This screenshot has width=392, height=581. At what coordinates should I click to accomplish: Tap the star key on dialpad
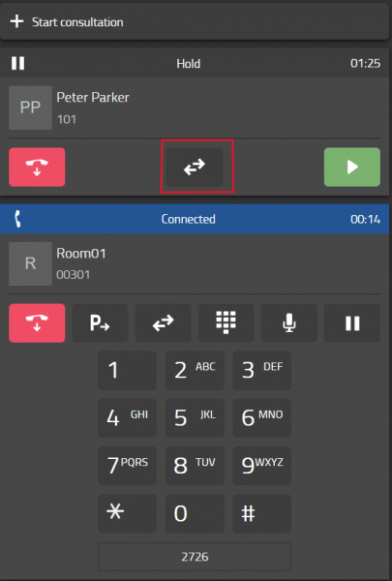point(127,513)
